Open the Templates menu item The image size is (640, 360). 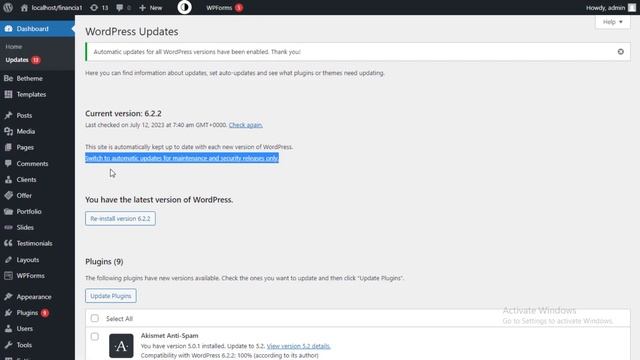(31, 94)
